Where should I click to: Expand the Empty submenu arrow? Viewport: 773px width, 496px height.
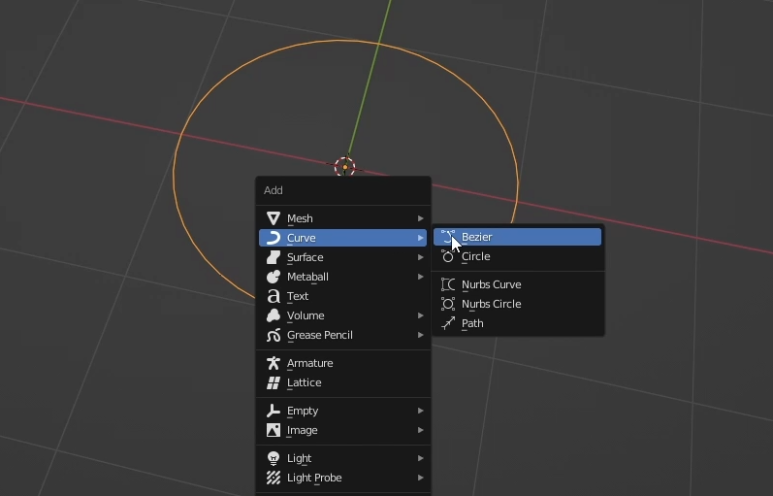coord(421,411)
